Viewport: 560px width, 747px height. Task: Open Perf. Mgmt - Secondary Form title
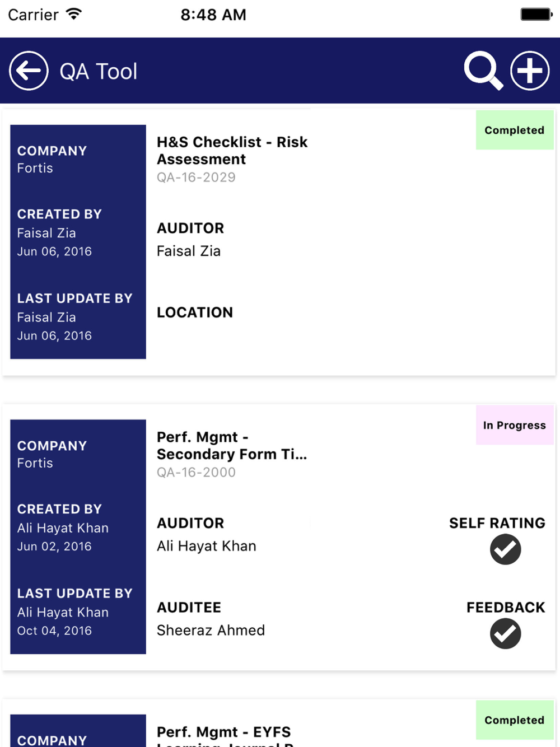pos(232,445)
